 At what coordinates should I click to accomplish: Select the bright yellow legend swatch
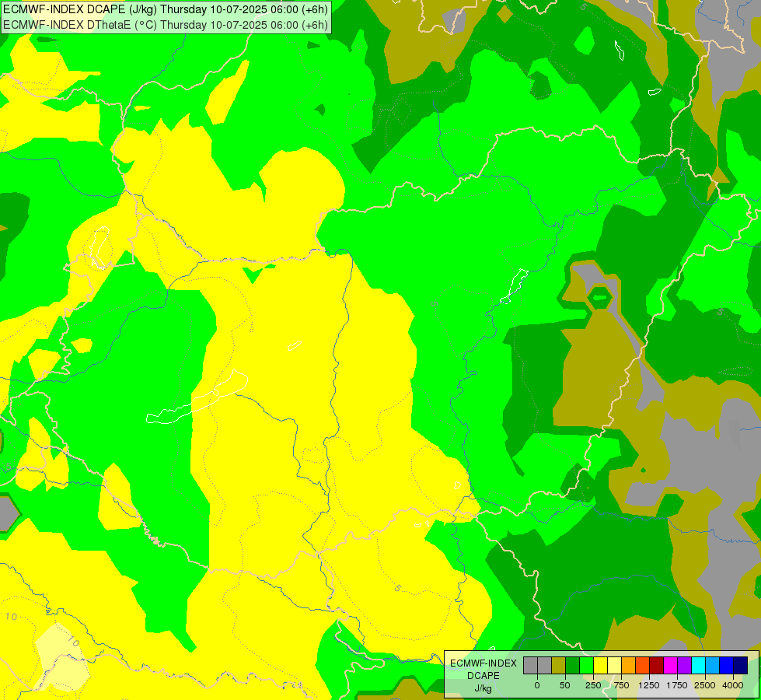600,665
